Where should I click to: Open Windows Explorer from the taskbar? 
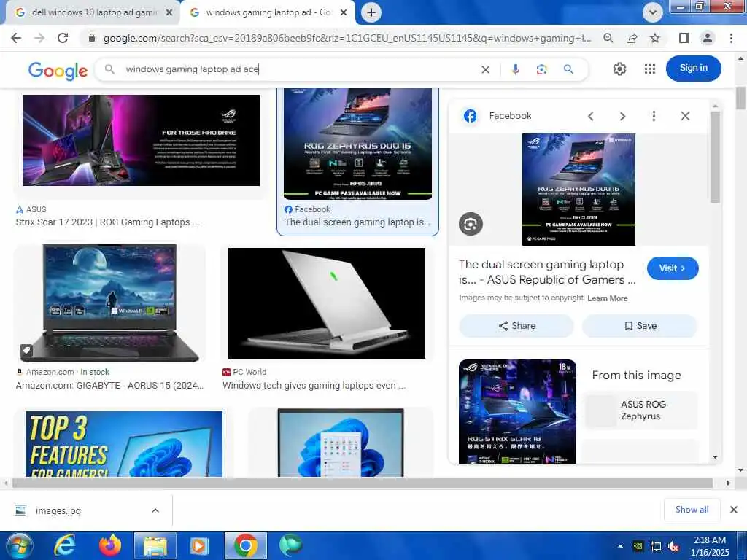155,545
